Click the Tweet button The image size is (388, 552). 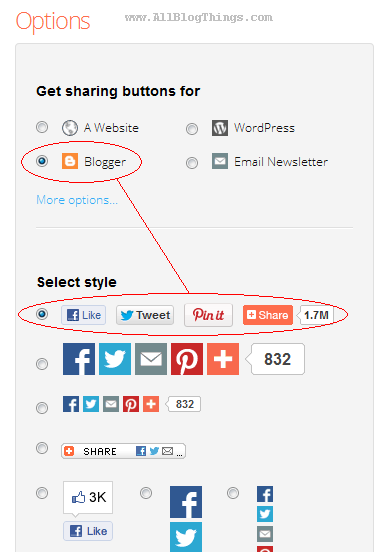(145, 315)
